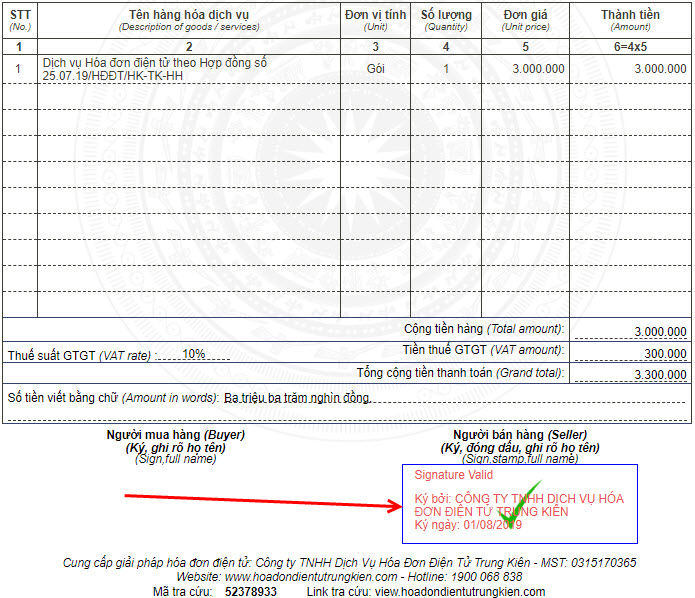Click the 'Người mua hàng (Buyer)' heading

tap(175, 435)
